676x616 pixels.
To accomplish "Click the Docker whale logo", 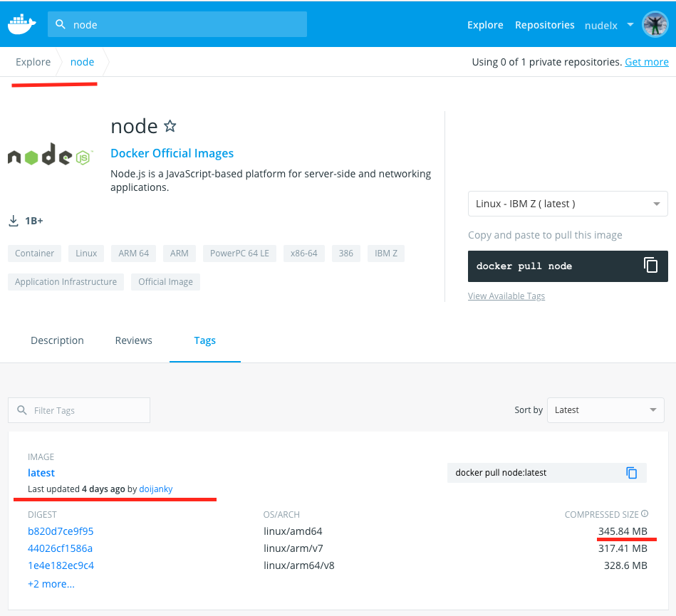I will [x=21, y=24].
